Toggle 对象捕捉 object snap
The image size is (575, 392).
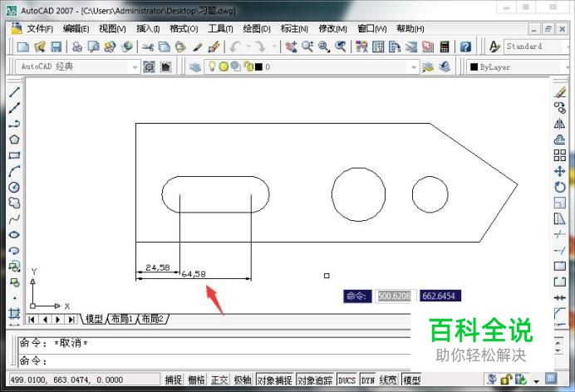pyautogui.click(x=275, y=380)
